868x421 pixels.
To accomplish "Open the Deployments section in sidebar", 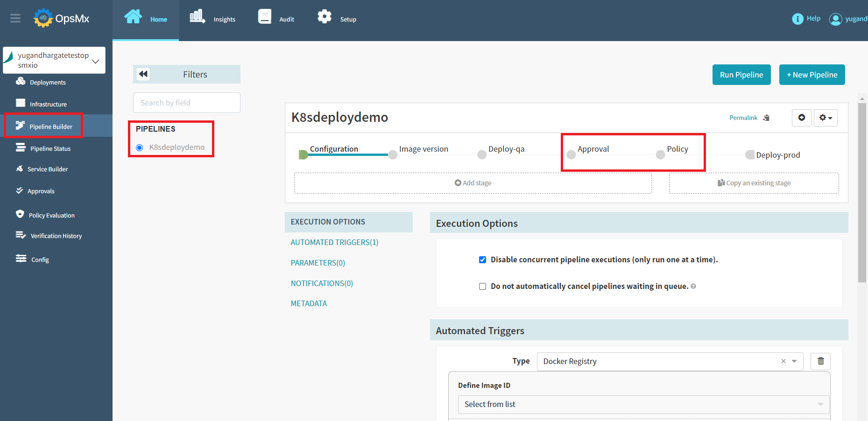I will click(x=47, y=82).
